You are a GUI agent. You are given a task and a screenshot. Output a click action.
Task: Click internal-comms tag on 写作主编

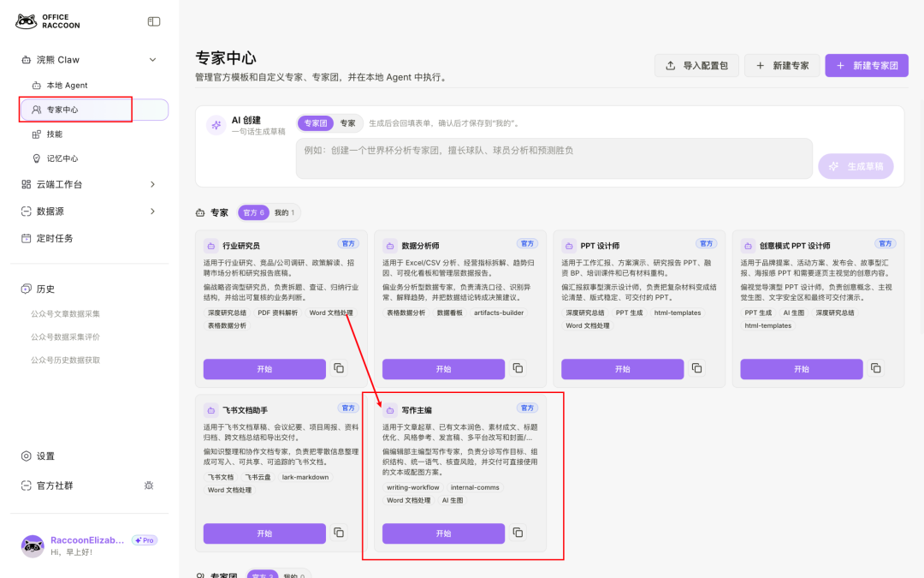click(x=475, y=487)
